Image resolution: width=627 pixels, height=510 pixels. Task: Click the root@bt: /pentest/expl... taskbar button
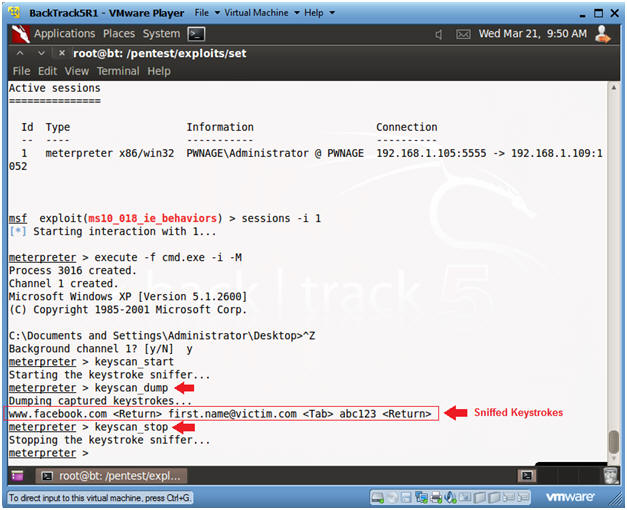click(x=112, y=476)
